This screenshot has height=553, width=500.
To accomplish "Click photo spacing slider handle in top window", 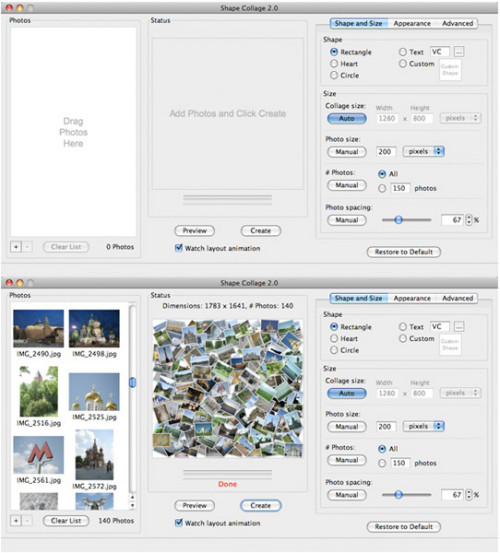I will point(398,220).
